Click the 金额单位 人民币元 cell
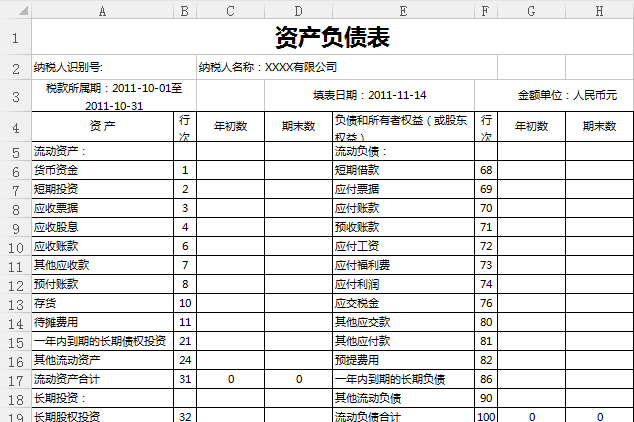The width and height of the screenshot is (634, 422). point(566,96)
